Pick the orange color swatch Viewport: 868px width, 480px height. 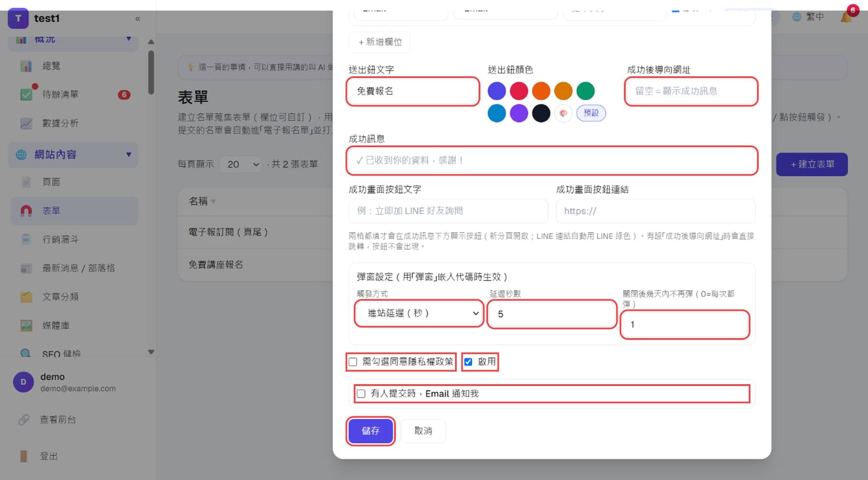(x=541, y=91)
